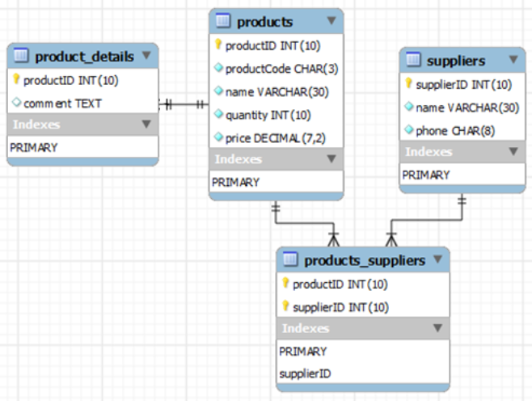Collapse the product_details table with header arrow
This screenshot has height=401, width=532.
tap(146, 55)
